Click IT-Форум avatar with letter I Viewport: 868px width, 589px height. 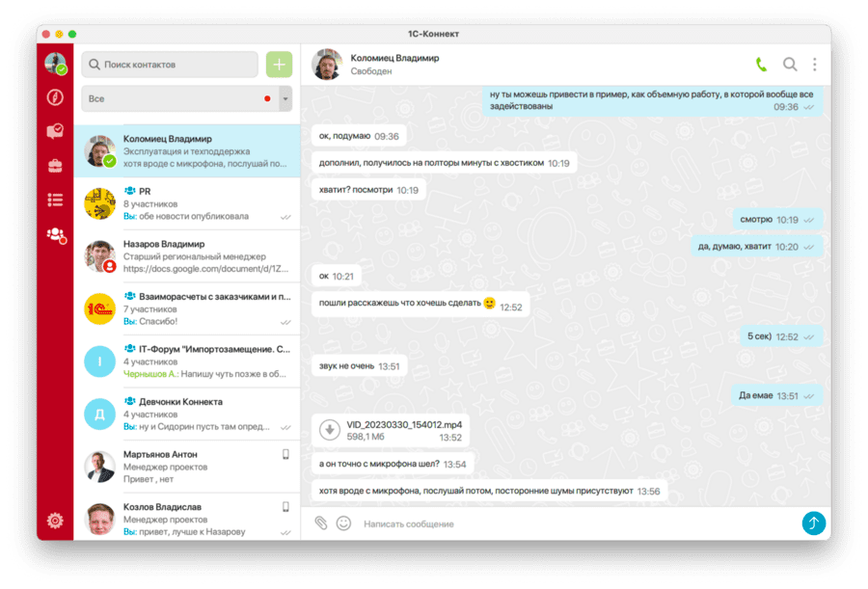[99, 361]
